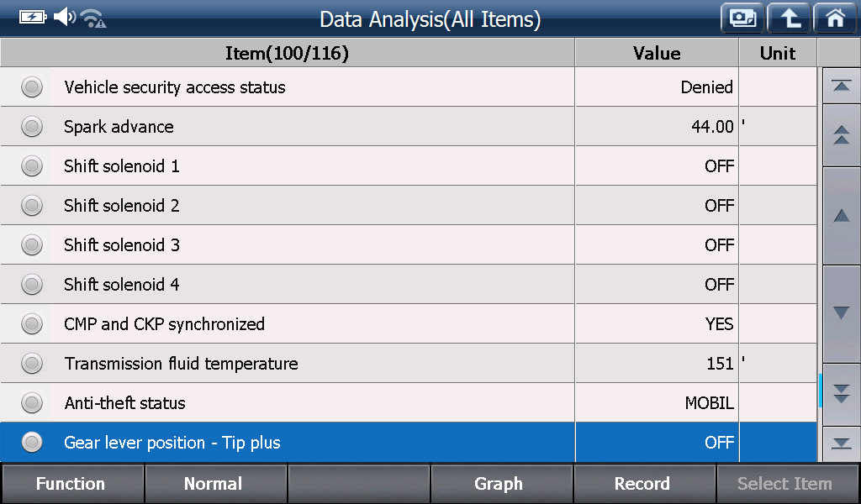Select Transmission fluid temperature radio button

(32, 364)
